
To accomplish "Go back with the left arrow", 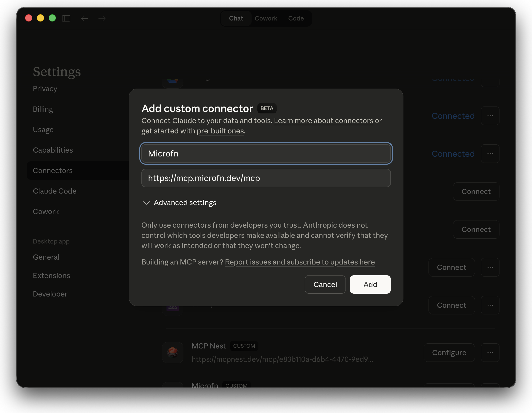I will [85, 18].
